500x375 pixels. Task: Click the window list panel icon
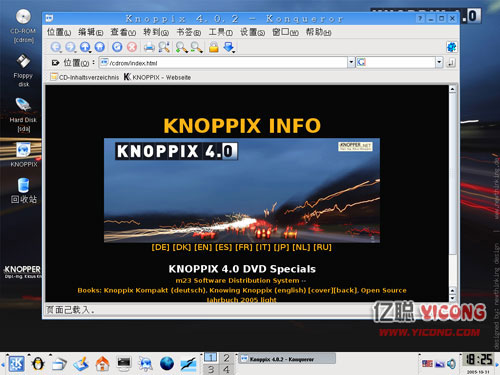[x=59, y=364]
